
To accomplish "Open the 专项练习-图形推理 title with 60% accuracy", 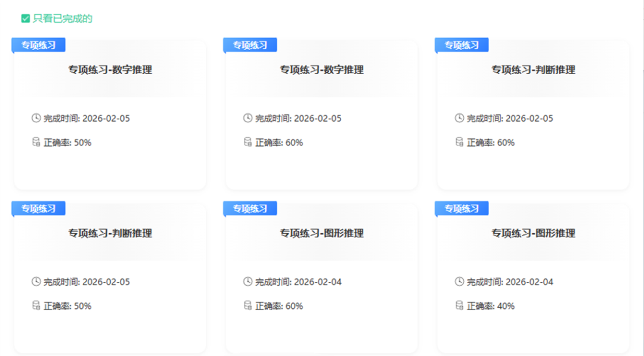I will click(321, 233).
